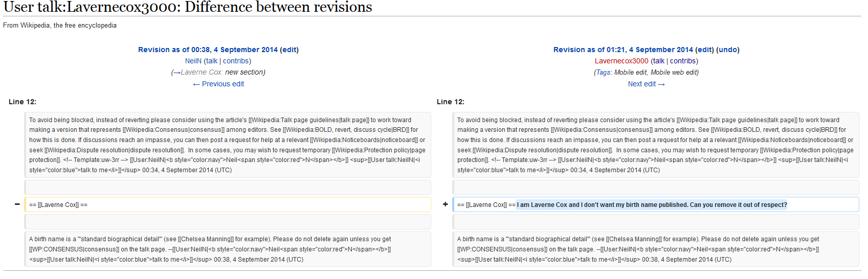The image size is (868, 279).
Task: Click left paragraph 'A birth name is a standard'
Action: coord(228,249)
